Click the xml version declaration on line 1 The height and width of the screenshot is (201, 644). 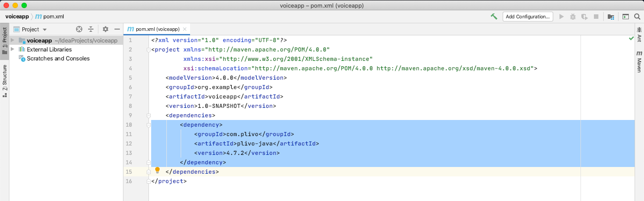(219, 40)
